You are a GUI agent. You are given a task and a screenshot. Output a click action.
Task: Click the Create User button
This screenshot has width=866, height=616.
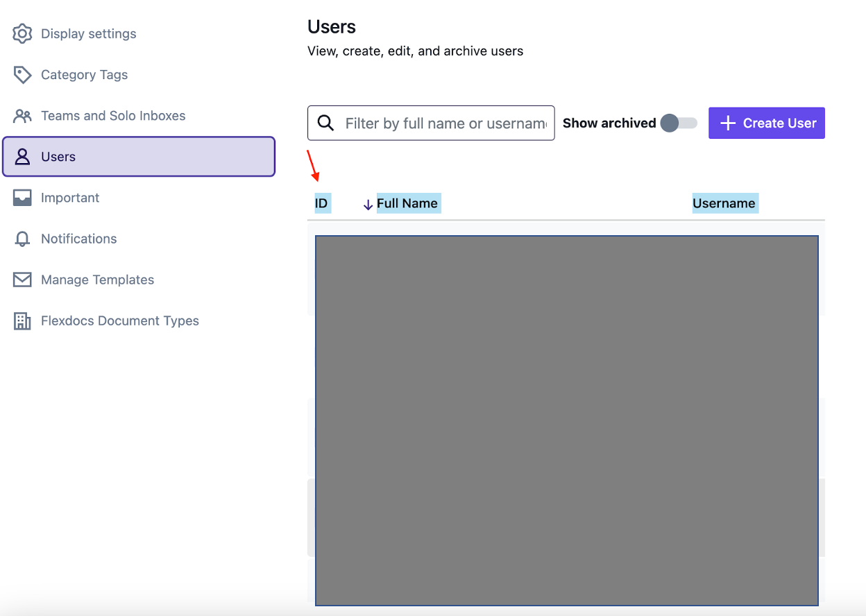pos(766,123)
